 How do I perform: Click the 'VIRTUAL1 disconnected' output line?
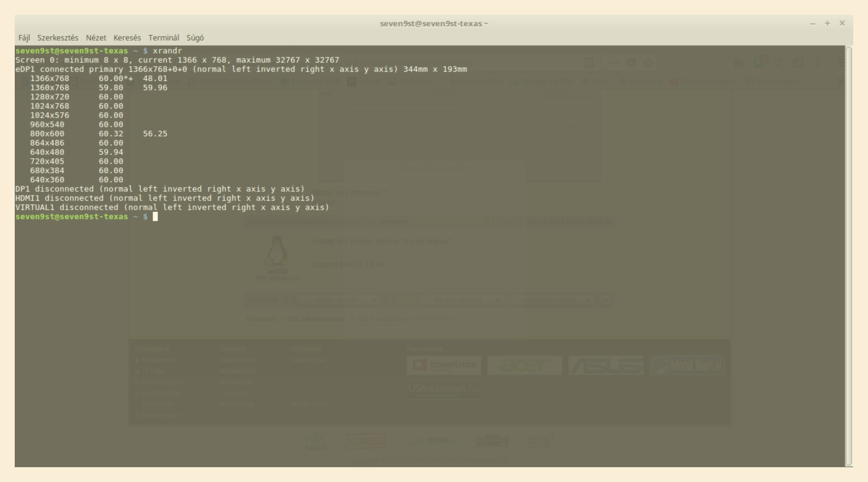tap(172, 207)
